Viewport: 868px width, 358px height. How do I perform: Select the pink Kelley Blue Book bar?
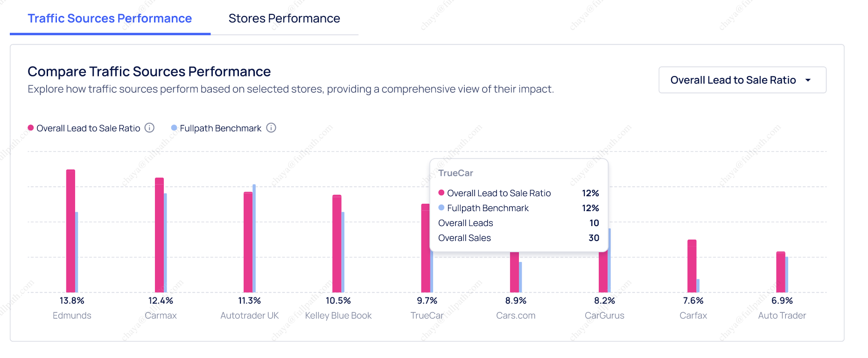coord(336,243)
